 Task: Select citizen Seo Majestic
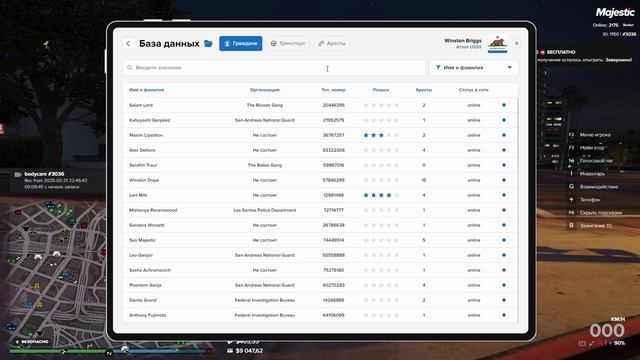point(142,240)
